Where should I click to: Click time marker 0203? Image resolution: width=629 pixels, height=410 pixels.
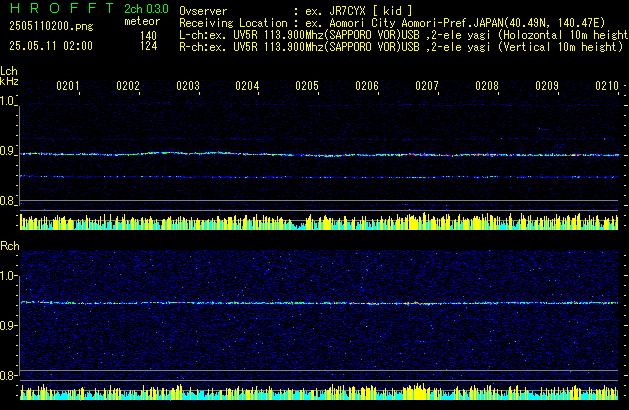[188, 86]
